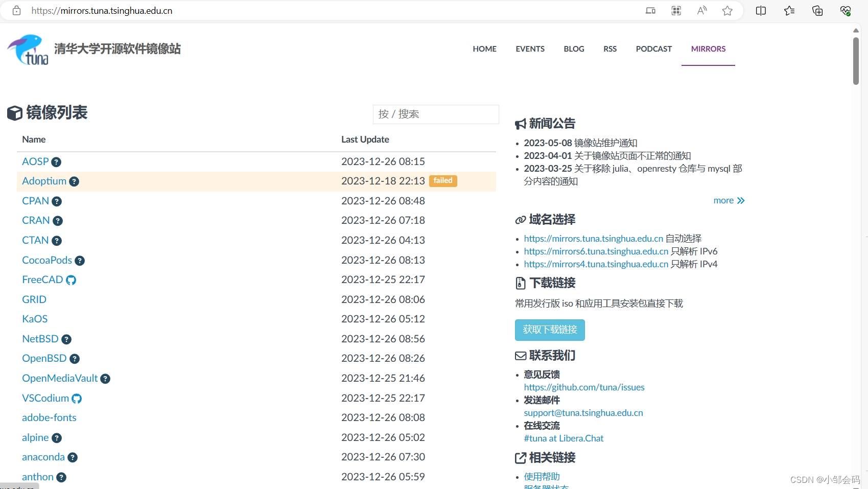Open the AOSP mirror link
This screenshot has width=868, height=489.
35,161
